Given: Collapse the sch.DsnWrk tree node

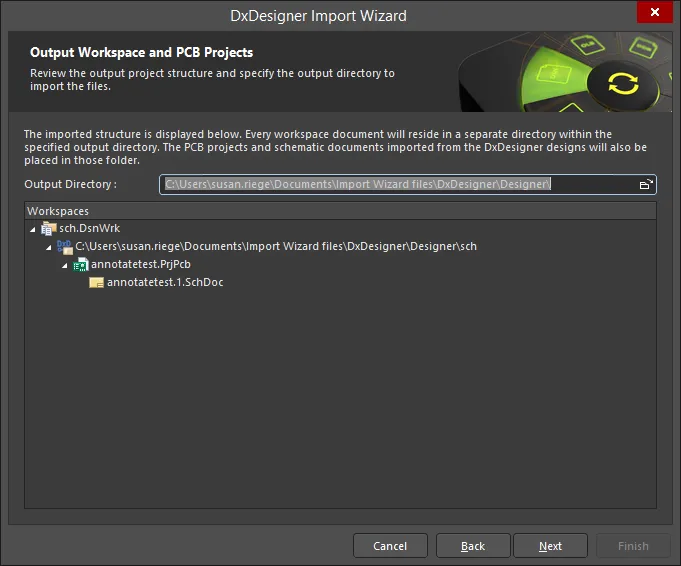Looking at the screenshot, I should tap(33, 229).
